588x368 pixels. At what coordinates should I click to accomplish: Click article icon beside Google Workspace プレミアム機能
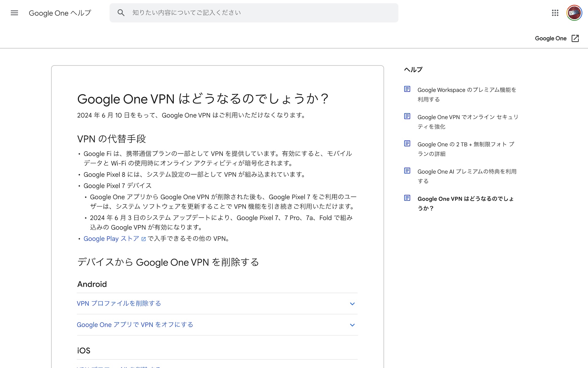tap(407, 89)
